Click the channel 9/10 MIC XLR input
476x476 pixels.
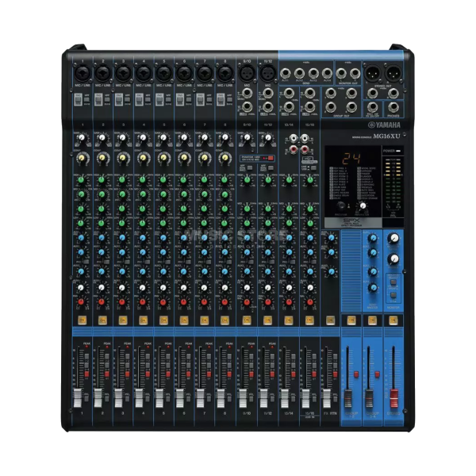tap(247, 73)
